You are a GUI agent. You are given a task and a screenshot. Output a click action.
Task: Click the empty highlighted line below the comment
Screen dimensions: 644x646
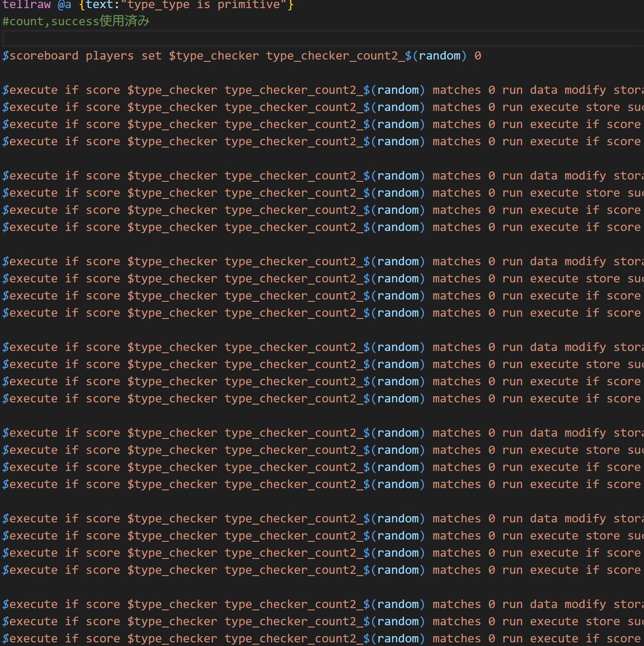pos(322,38)
